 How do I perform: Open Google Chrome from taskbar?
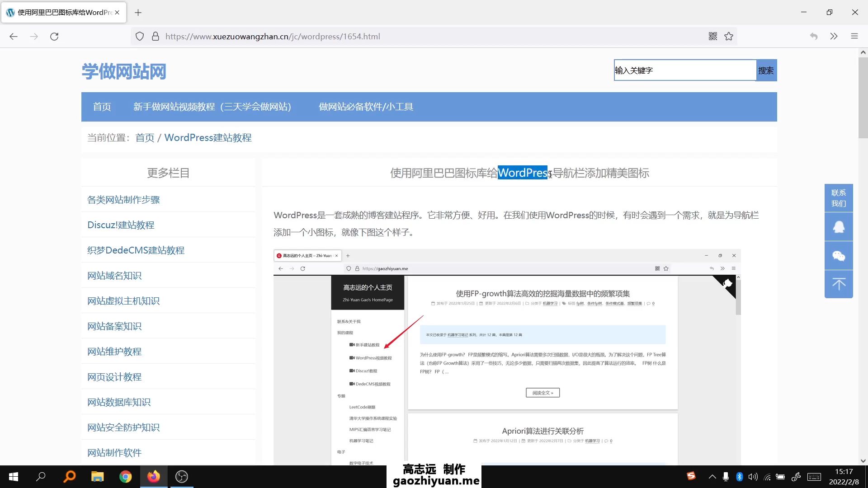coord(126,477)
